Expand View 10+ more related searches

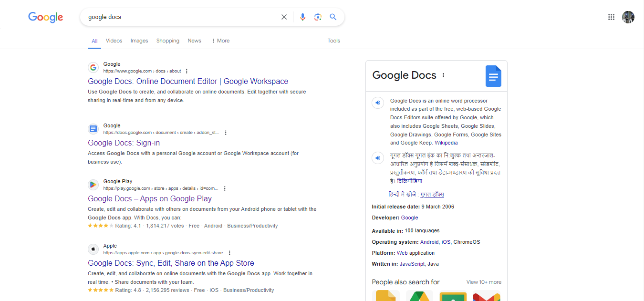click(484, 282)
